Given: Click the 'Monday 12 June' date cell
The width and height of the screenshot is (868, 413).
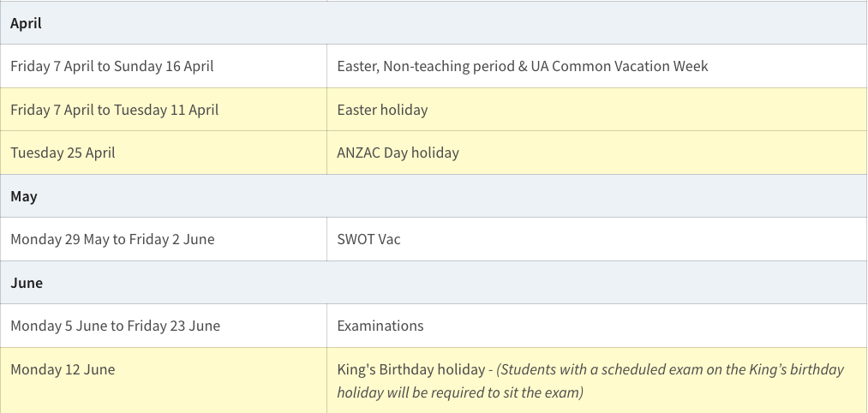Looking at the screenshot, I should coord(63,369).
